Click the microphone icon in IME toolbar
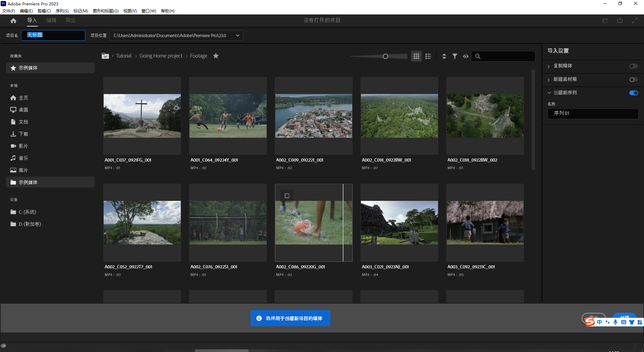 (x=615, y=322)
